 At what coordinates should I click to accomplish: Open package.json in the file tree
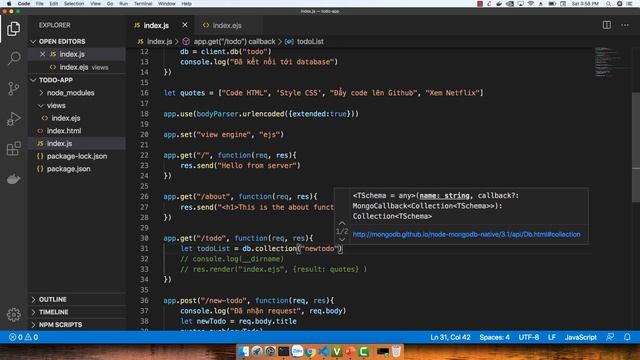69,169
